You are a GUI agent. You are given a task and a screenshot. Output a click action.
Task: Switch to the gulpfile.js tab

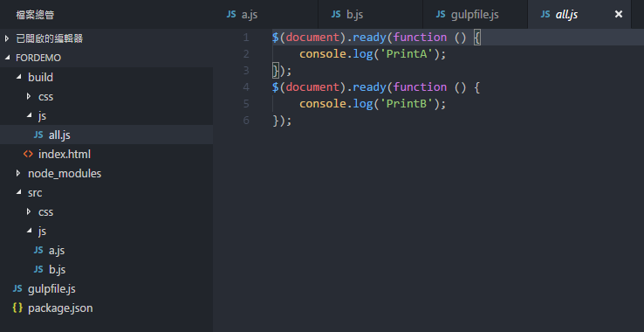tap(475, 14)
